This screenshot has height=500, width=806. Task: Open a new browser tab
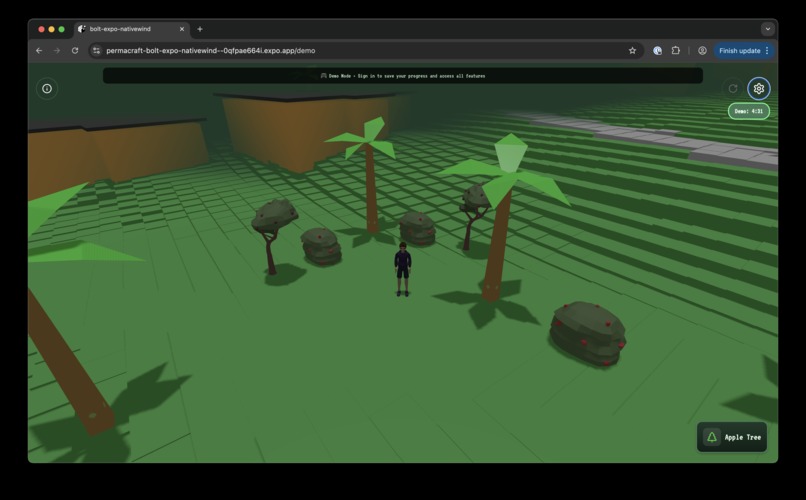pos(200,29)
